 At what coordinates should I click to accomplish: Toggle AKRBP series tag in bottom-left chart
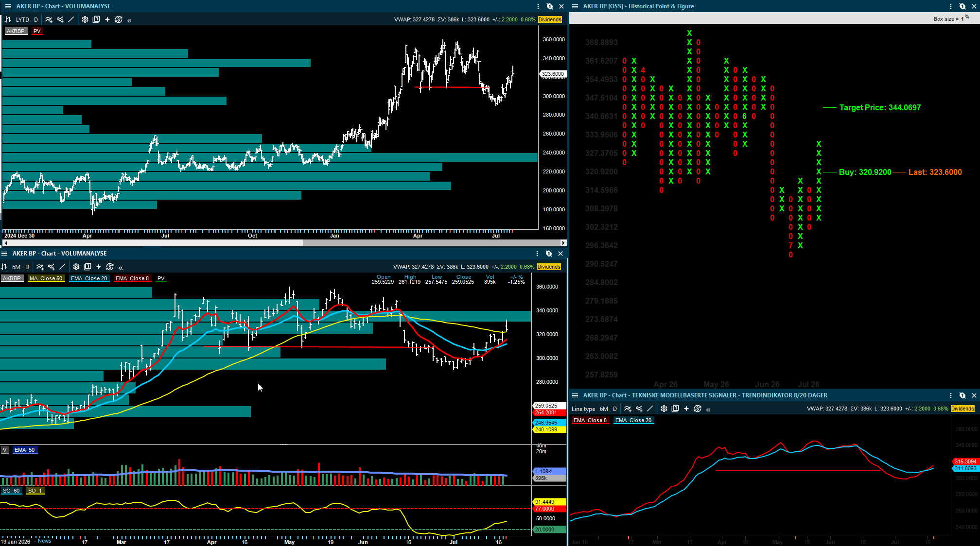pyautogui.click(x=12, y=278)
